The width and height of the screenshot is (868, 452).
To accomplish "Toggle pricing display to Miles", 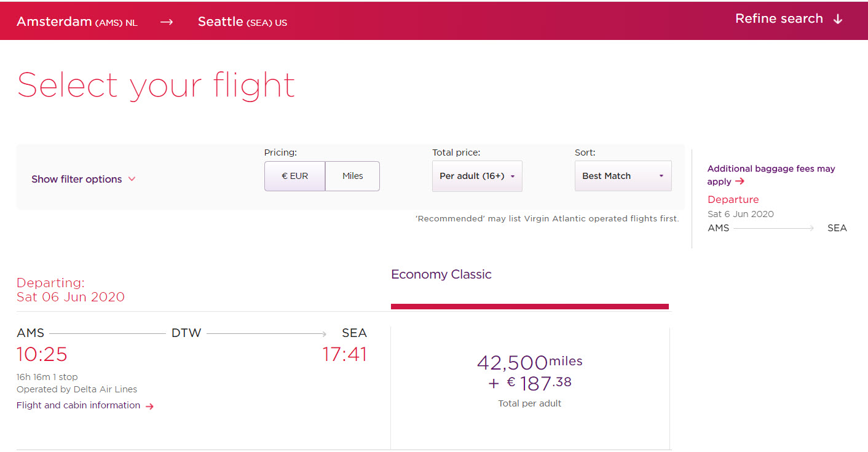I will coord(352,176).
